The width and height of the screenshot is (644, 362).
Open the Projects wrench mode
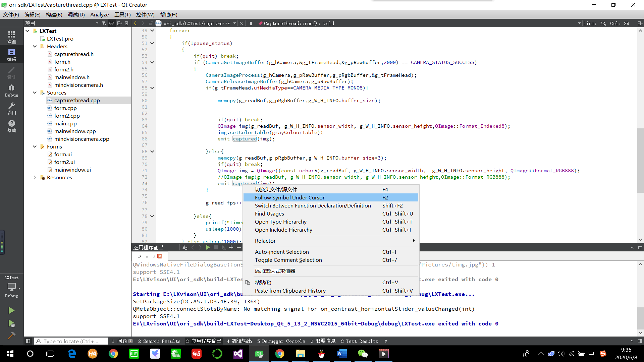pyautogui.click(x=11, y=108)
